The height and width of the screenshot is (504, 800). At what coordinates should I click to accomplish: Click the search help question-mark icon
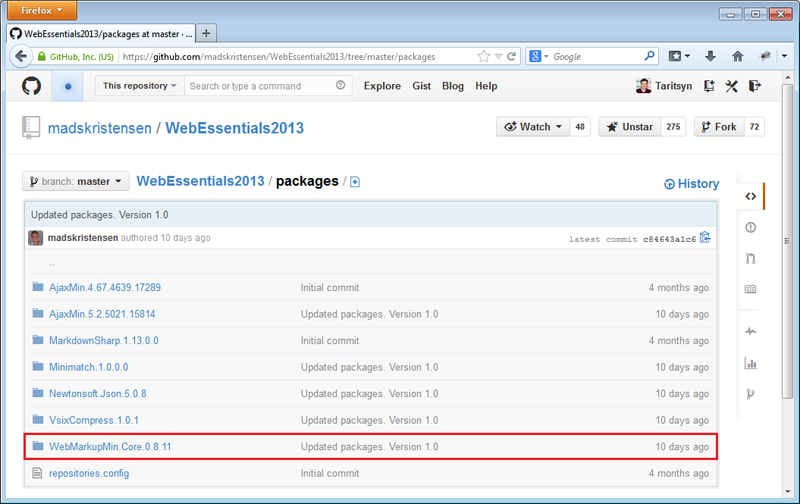pos(340,85)
